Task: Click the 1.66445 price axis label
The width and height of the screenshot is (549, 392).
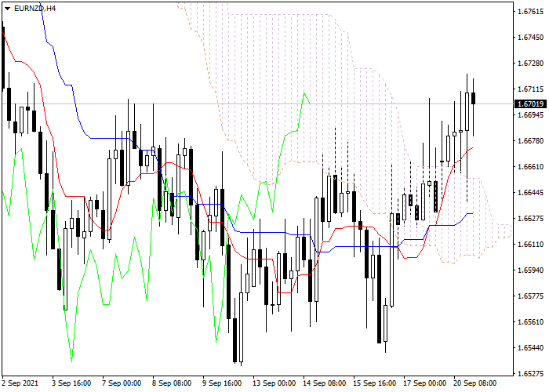Action: click(530, 193)
